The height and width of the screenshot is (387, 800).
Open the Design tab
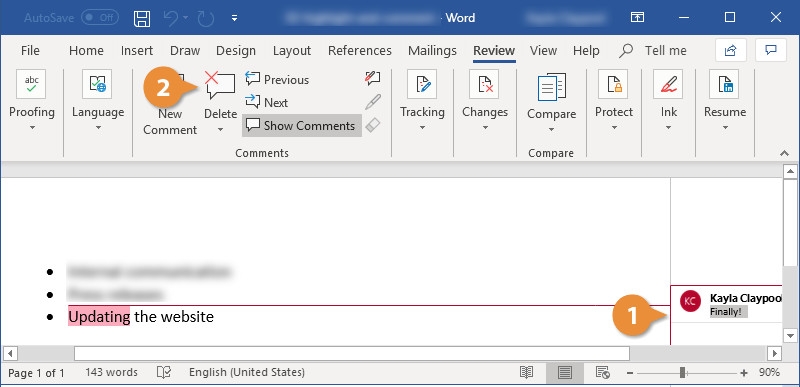pyautogui.click(x=236, y=50)
